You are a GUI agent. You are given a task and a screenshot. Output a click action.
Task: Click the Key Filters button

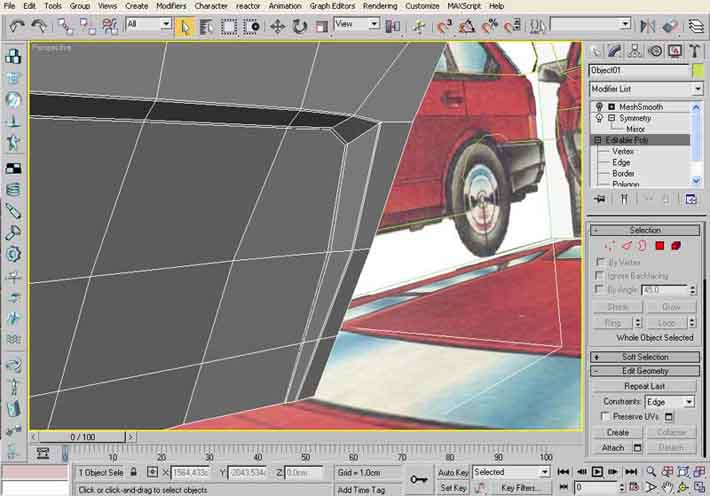520,488
